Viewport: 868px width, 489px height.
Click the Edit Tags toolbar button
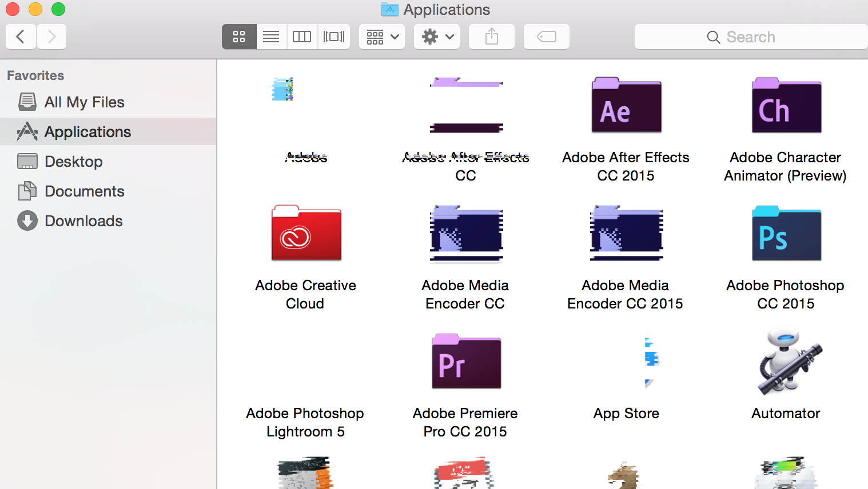pos(547,37)
